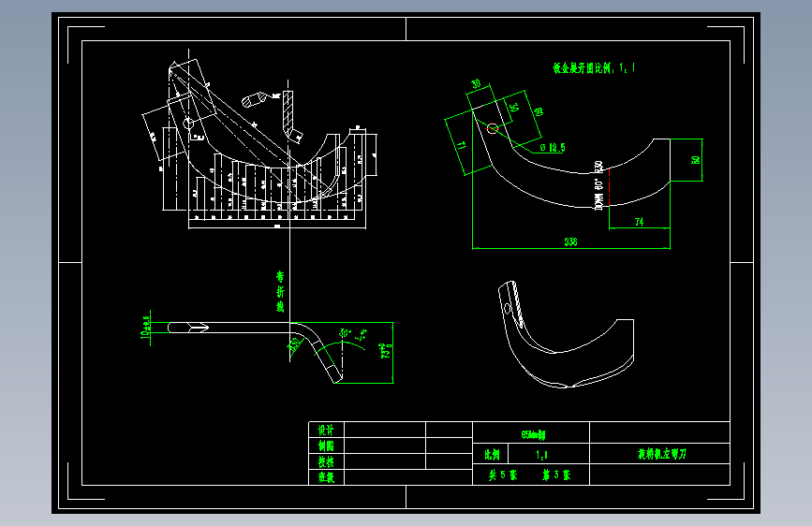
Task: Click the "30°" angle dimension in side view
Action: tap(346, 333)
